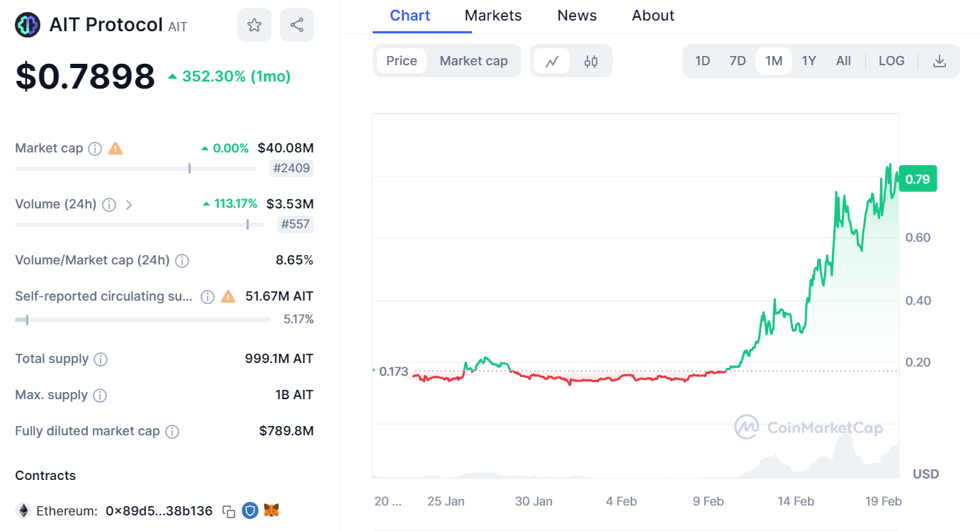Open the Markets tab
The image size is (980, 531).
pyautogui.click(x=493, y=16)
